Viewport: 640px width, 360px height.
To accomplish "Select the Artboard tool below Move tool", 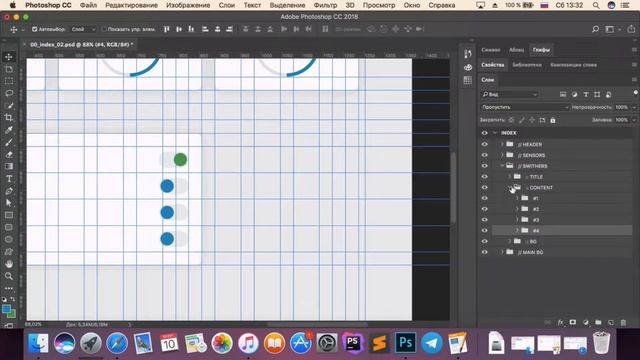I will 9,69.
